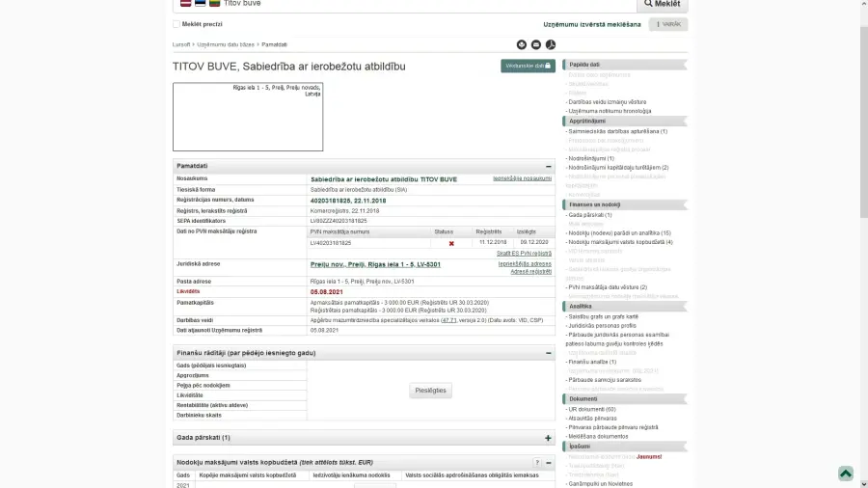
Task: Open Darbības veidu izmaiņu vēsture
Action: pyautogui.click(x=608, y=102)
